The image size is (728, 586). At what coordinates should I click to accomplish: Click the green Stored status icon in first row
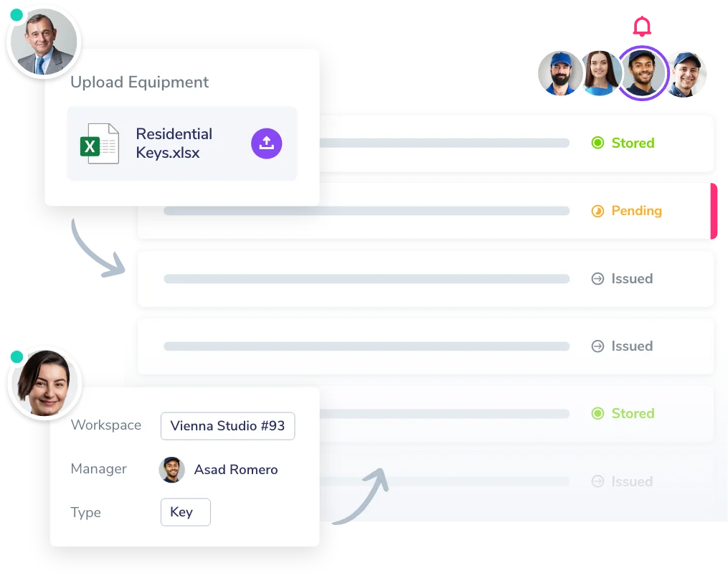(597, 143)
